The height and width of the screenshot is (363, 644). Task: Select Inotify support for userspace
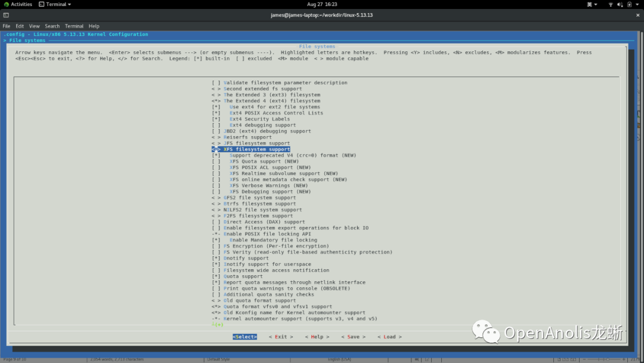pyautogui.click(x=261, y=264)
